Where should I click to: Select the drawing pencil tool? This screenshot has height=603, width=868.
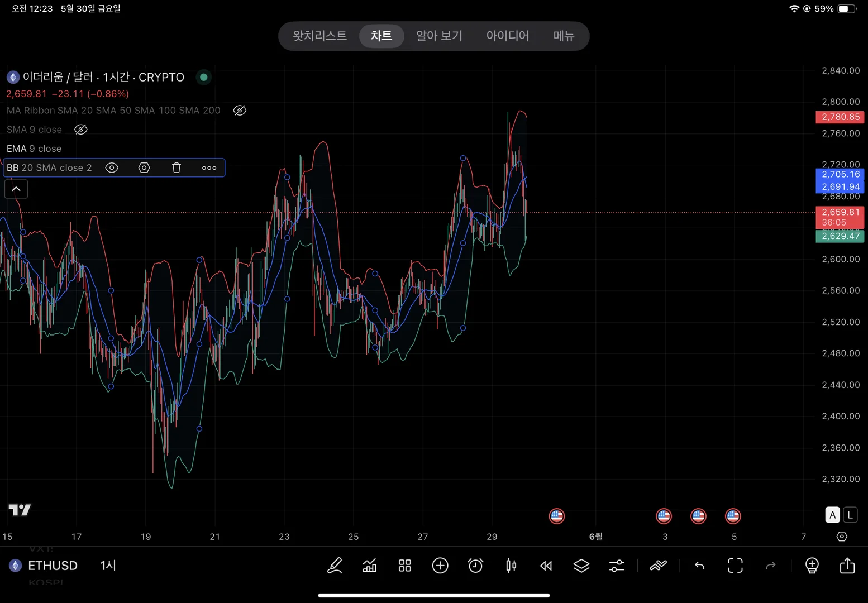(335, 566)
